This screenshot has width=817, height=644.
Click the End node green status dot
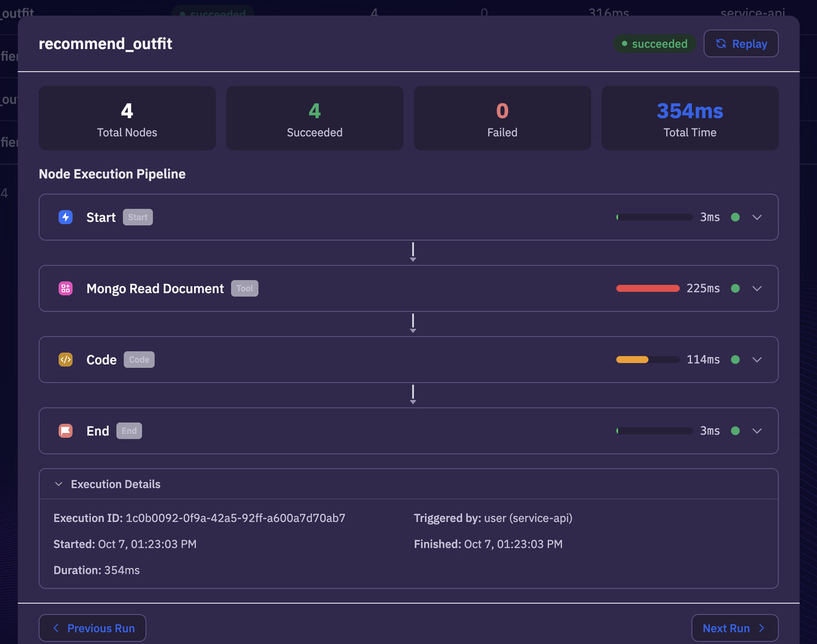[x=735, y=431]
